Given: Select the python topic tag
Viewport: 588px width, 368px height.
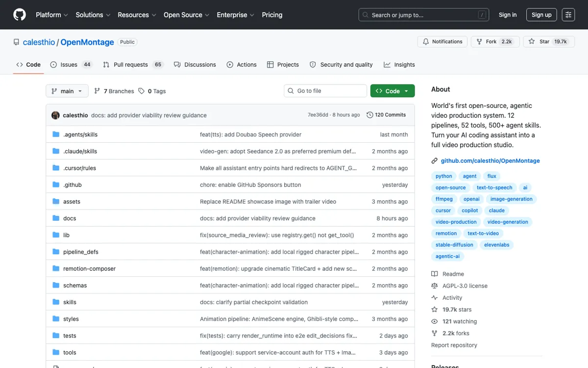Looking at the screenshot, I should (x=444, y=176).
